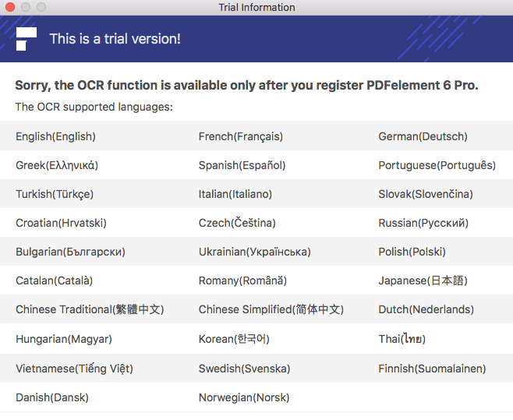Viewport: 513px width, 420px height.
Task: Select the Thai(ไทย) entry
Action: tap(402, 339)
